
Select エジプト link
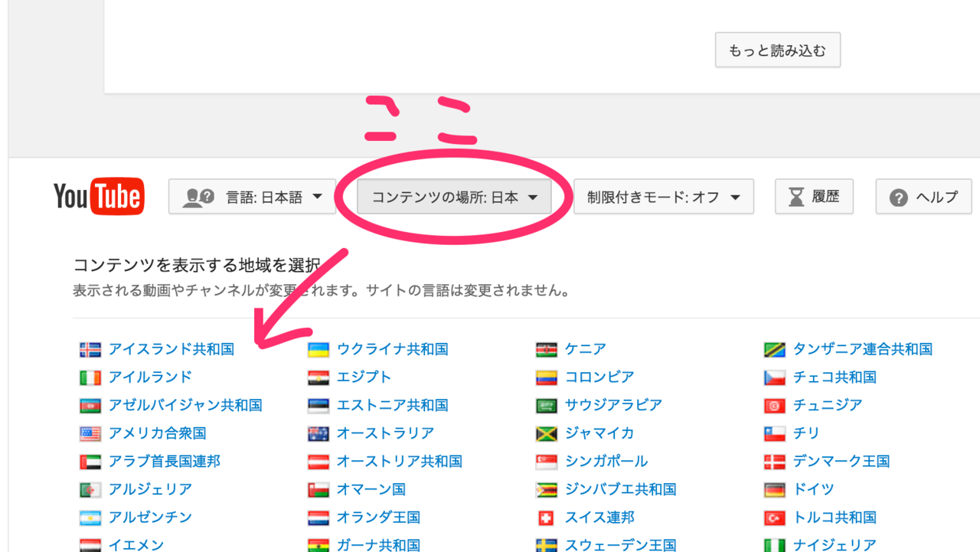pos(364,377)
